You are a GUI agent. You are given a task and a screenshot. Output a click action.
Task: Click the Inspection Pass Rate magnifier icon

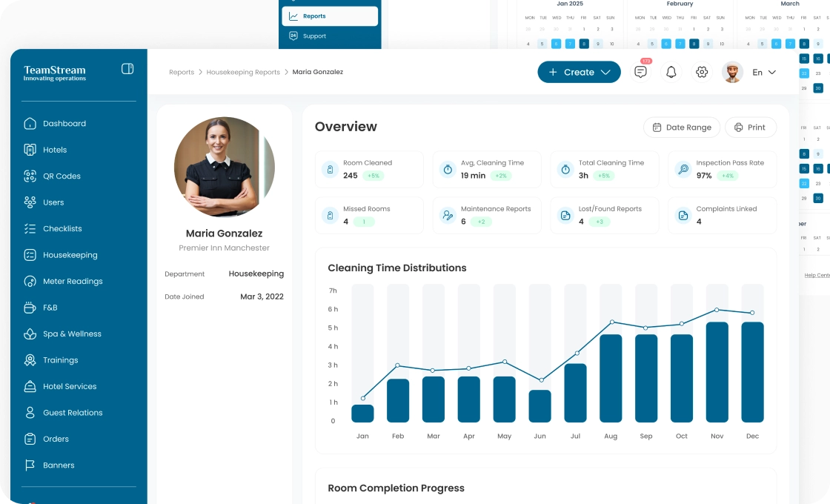(x=683, y=170)
